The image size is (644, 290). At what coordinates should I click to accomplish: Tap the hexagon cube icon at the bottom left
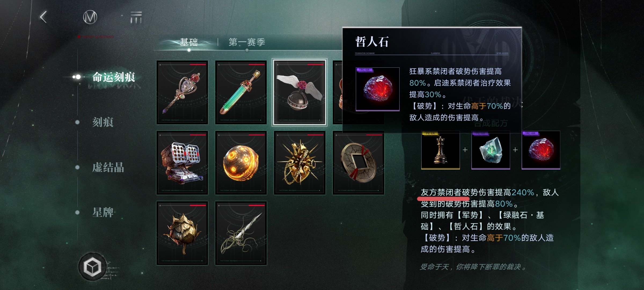tap(92, 267)
